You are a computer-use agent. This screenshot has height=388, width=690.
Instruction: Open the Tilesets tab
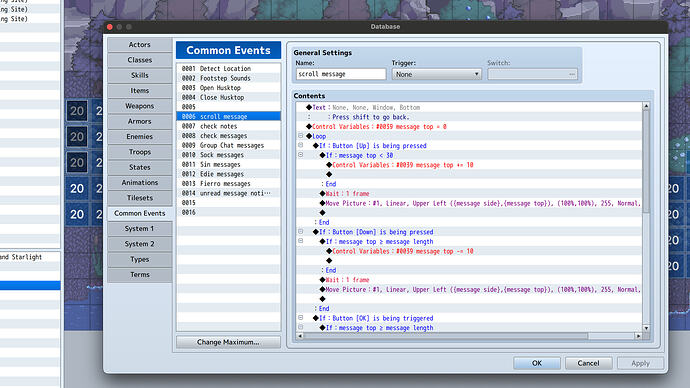pos(139,198)
